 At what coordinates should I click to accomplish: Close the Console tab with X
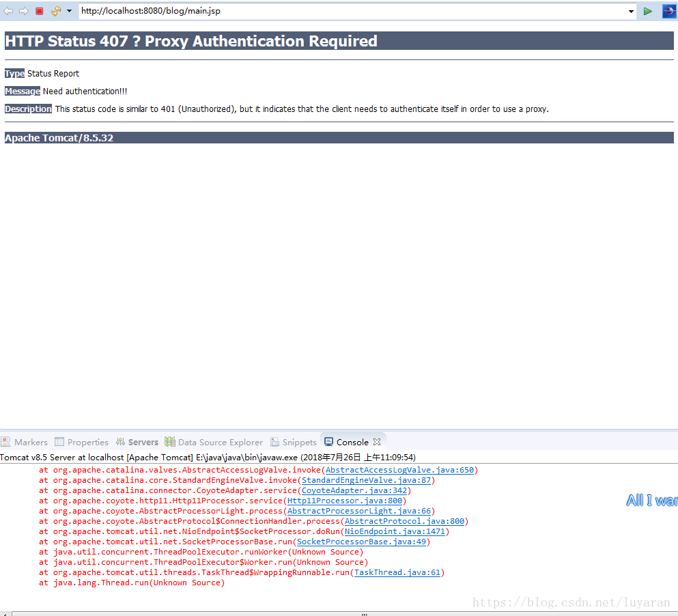click(x=377, y=442)
